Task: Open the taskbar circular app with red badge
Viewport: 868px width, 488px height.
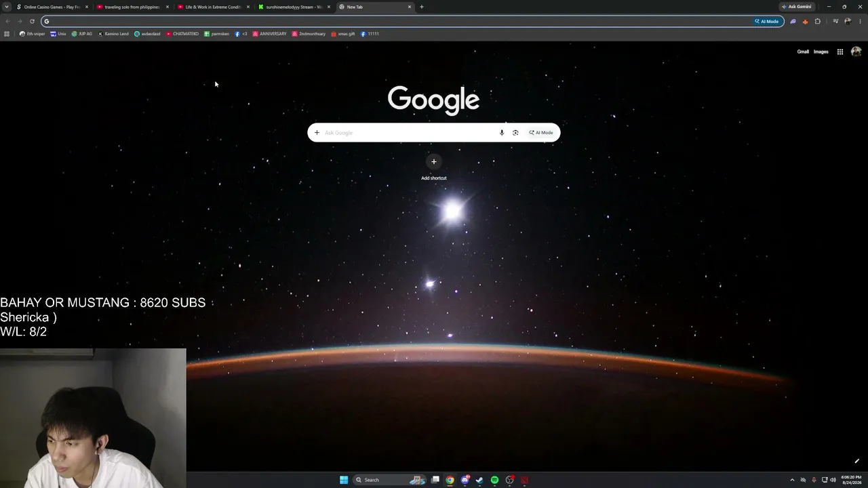Action: 509,480
